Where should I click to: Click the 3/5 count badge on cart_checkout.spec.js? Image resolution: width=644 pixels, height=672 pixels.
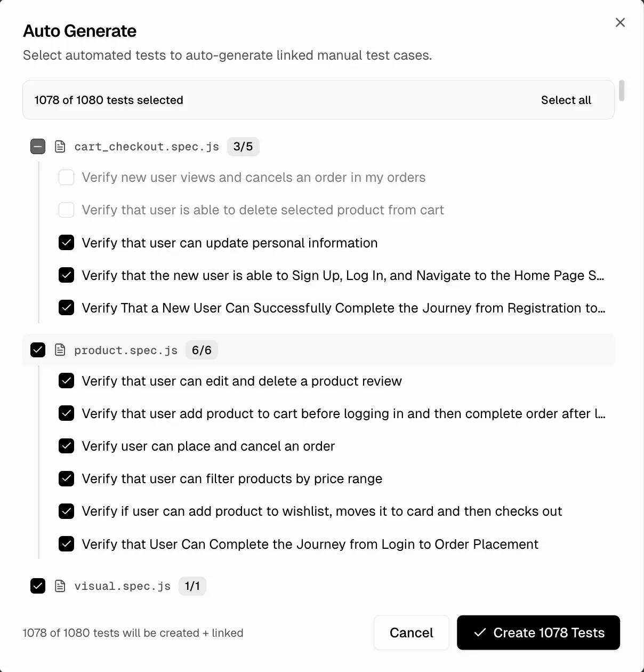point(243,146)
